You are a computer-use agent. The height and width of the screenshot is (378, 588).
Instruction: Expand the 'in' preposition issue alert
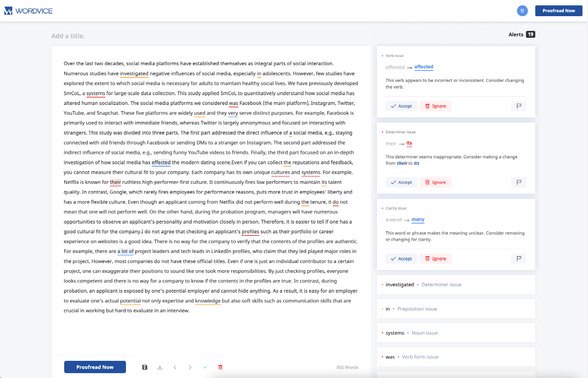pyautogui.click(x=456, y=309)
